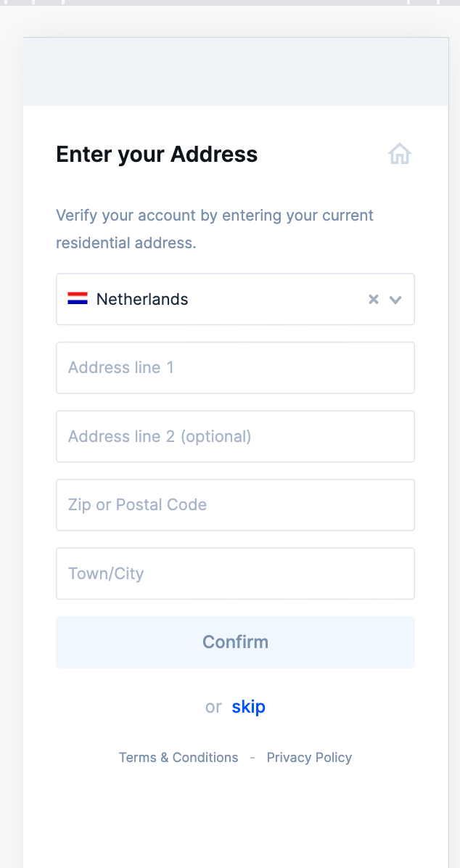Clear the country selection with the X icon
460x868 pixels.
click(x=374, y=298)
